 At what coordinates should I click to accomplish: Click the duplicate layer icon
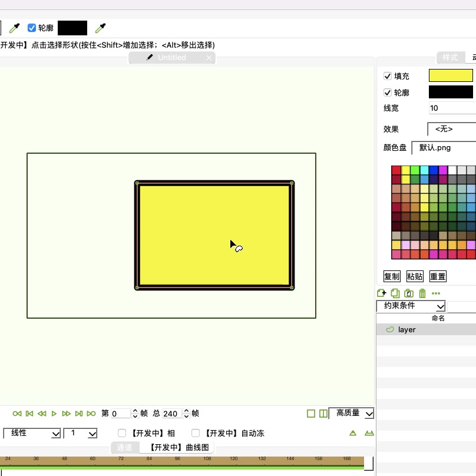(395, 293)
